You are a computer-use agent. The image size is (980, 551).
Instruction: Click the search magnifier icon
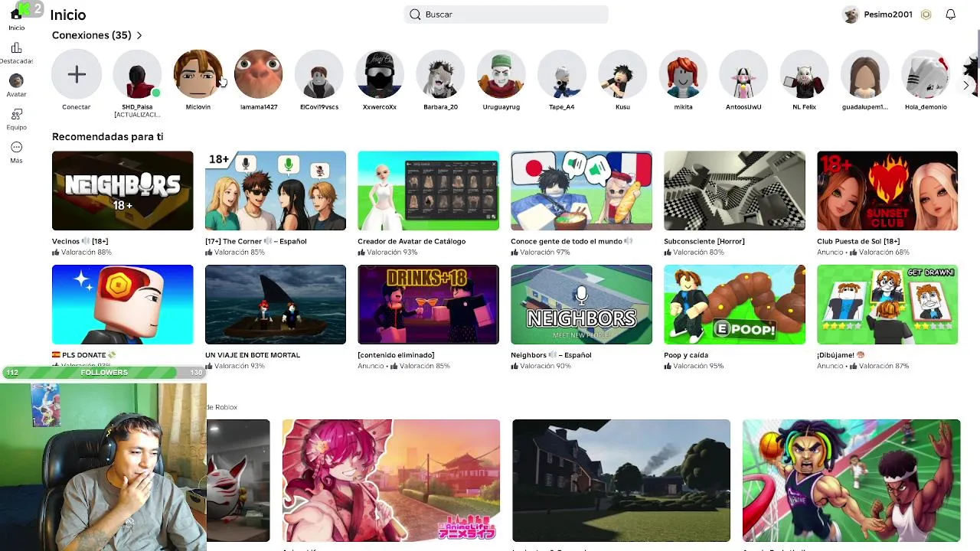point(415,15)
